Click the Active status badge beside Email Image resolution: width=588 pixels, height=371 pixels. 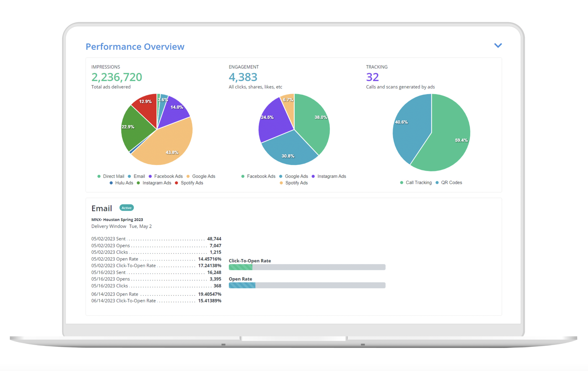(127, 208)
